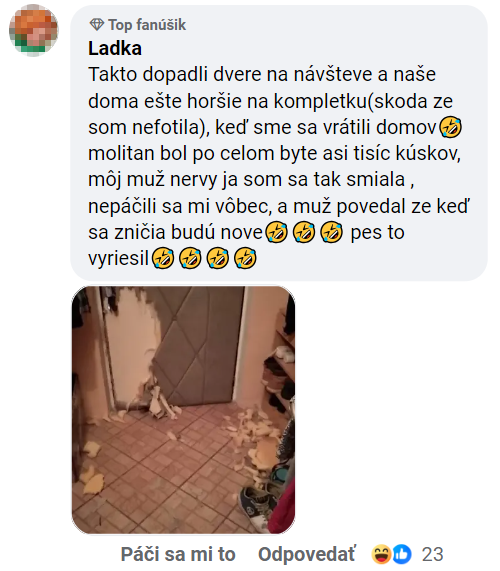The width and height of the screenshot is (500, 571).
Task: Open Ladka's profile via her name
Action: 115,48
